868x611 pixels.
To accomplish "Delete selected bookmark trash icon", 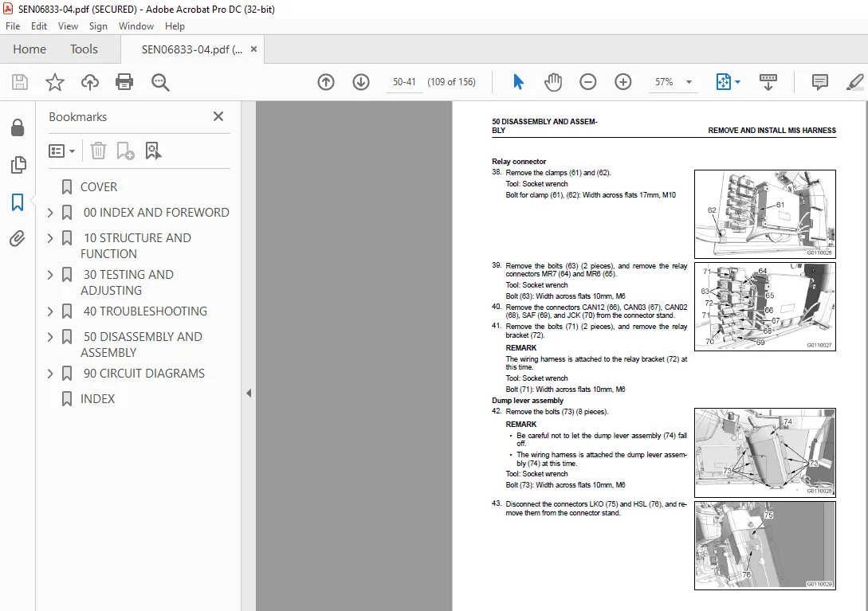I will point(98,151).
